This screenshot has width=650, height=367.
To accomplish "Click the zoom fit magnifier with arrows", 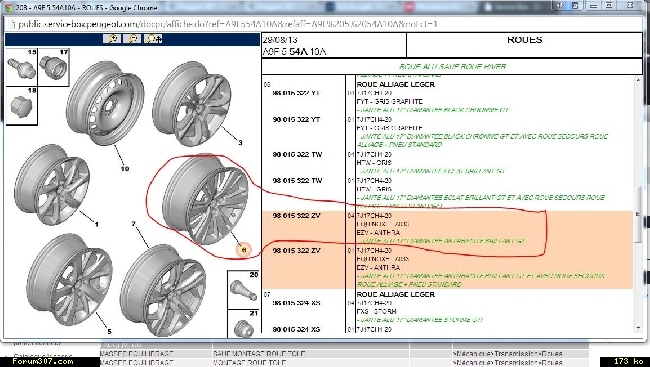I will point(153,39).
